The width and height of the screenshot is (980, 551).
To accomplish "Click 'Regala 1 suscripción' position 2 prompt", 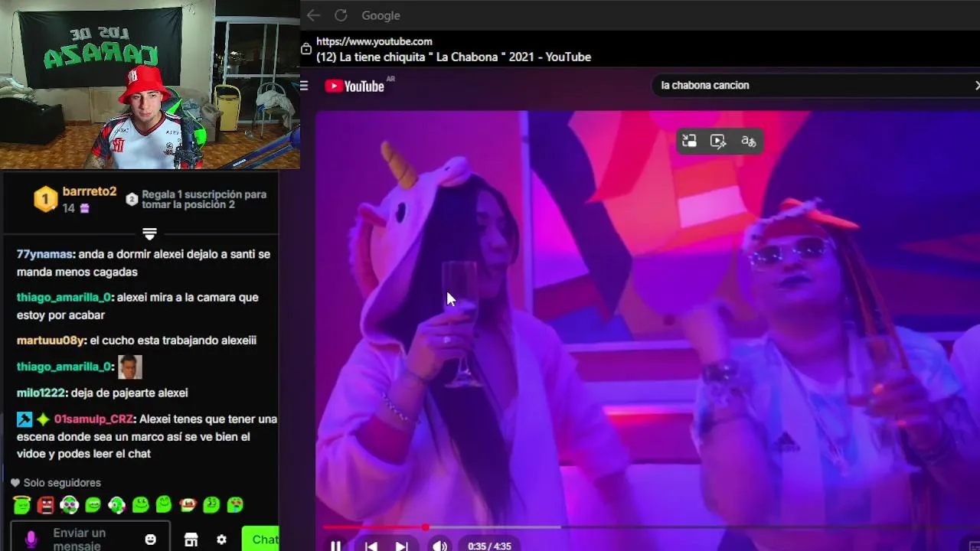I will coord(197,200).
